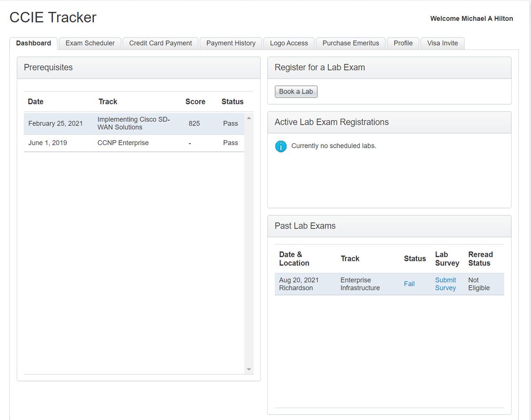
Task: Select the June 1, 2019 date cell
Action: pyautogui.click(x=48, y=143)
